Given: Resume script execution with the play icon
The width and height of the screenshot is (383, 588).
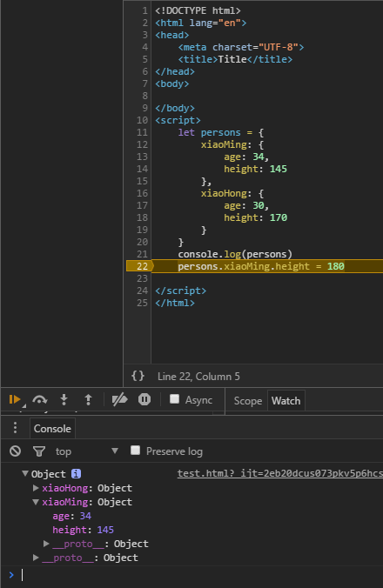Looking at the screenshot, I should [15, 400].
